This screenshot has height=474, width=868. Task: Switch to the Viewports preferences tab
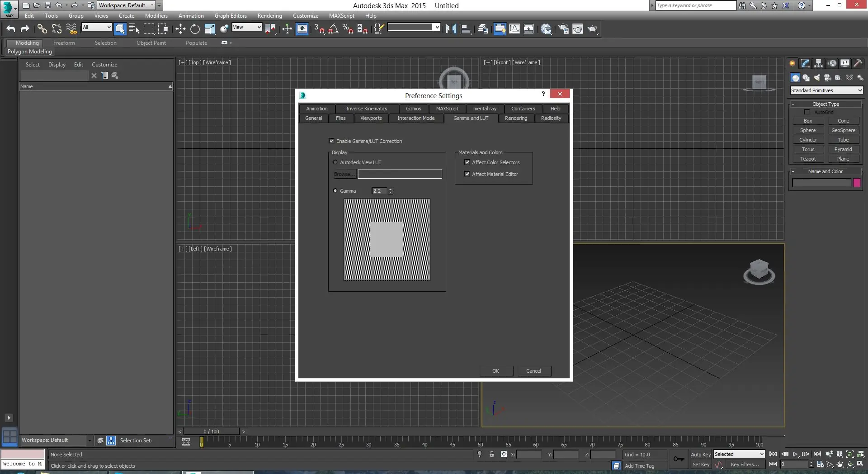tap(371, 118)
